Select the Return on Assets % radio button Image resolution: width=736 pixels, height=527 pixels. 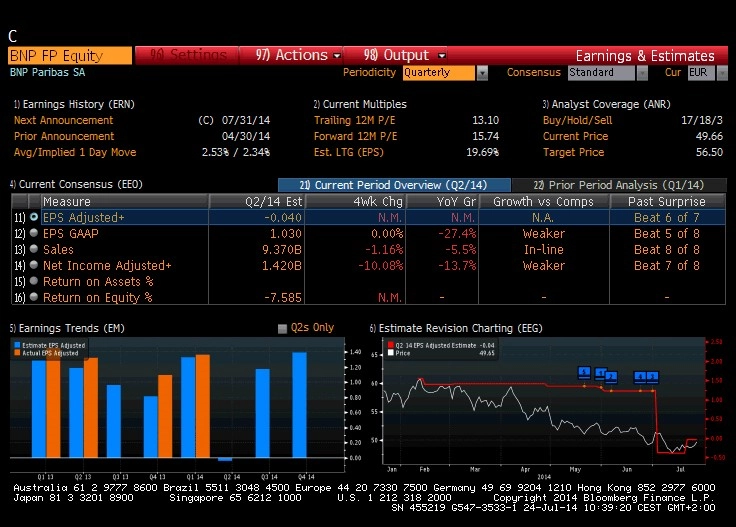(x=34, y=281)
